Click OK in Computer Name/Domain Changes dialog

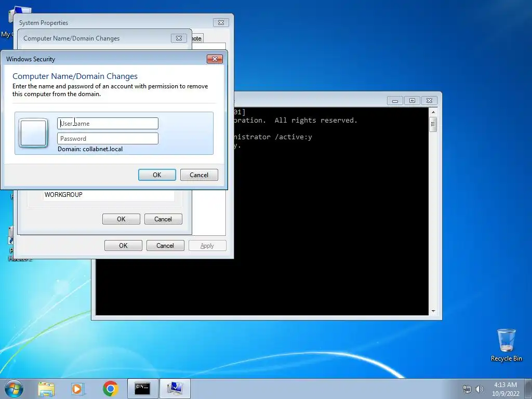click(x=121, y=219)
